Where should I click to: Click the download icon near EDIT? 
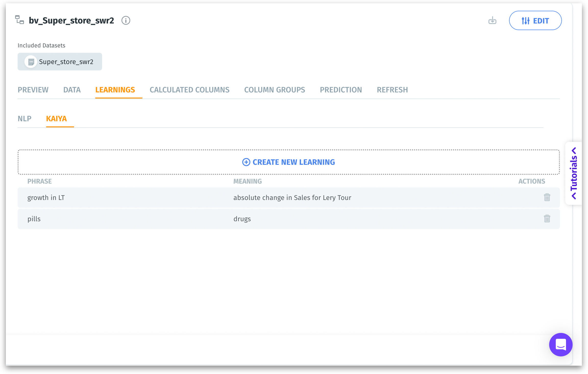[492, 20]
